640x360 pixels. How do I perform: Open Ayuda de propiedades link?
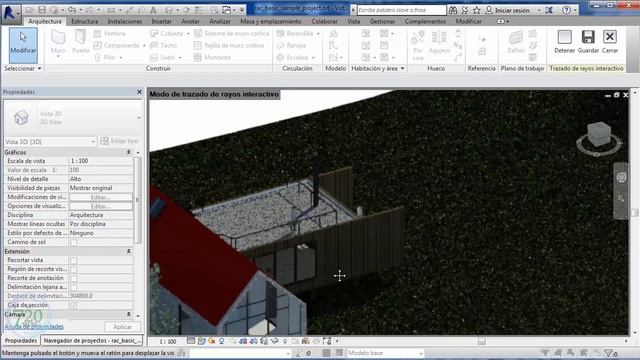[x=34, y=327]
